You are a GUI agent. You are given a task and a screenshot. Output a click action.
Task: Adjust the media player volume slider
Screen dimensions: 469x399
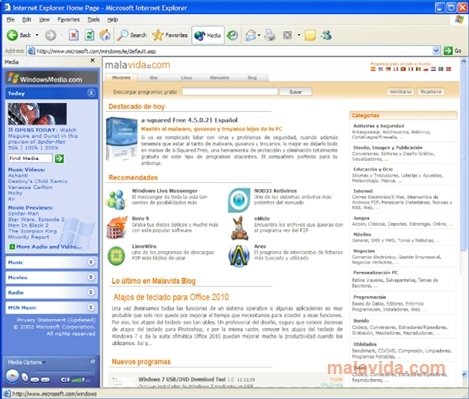point(77,380)
